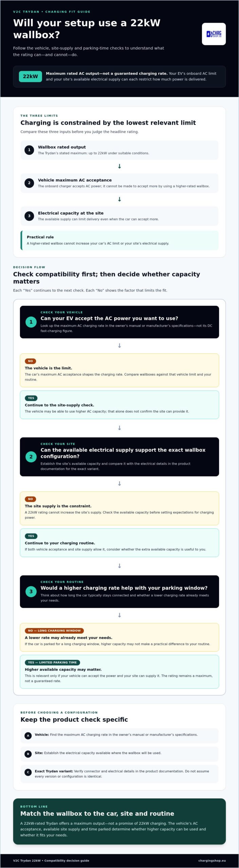This screenshot has width=239, height=868.
Task: Click the Practical rule callout box
Action: coord(119,240)
